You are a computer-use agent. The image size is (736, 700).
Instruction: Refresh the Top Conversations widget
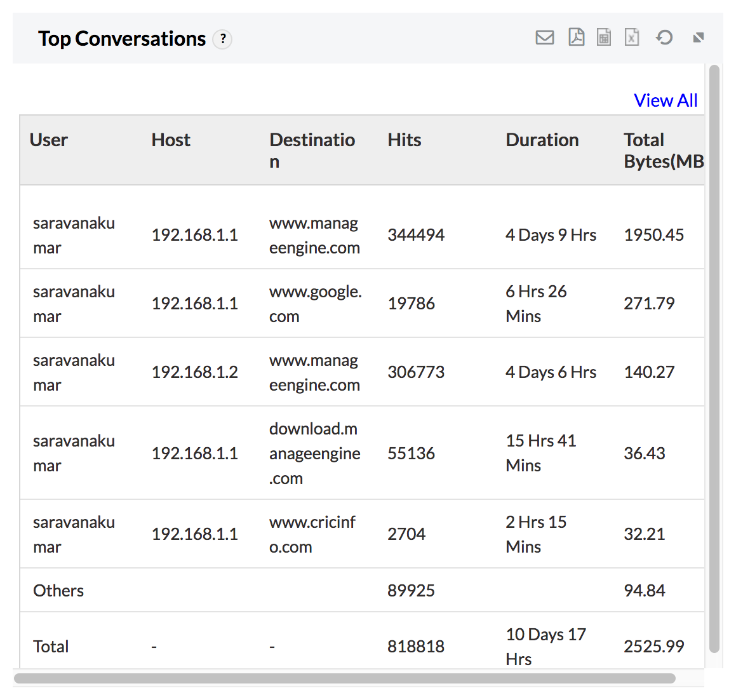[664, 38]
